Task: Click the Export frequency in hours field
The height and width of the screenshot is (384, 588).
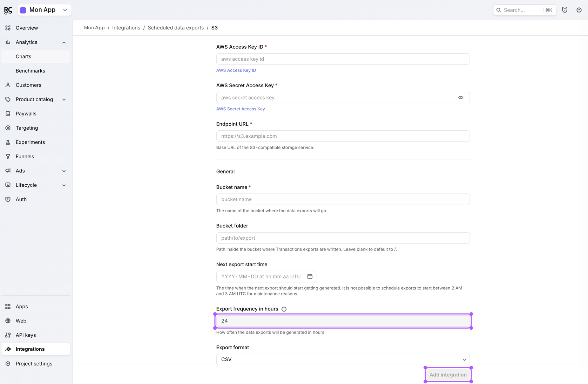Action: [x=343, y=321]
